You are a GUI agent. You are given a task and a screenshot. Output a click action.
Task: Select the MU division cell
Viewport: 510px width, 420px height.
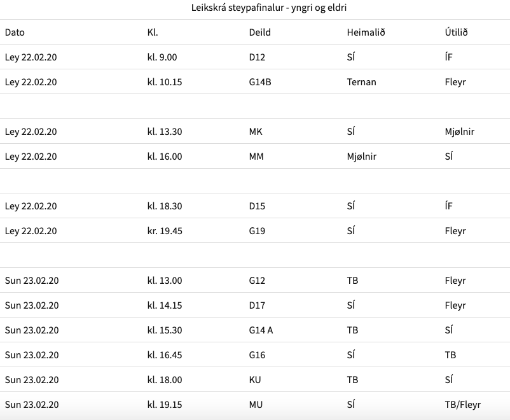click(256, 404)
